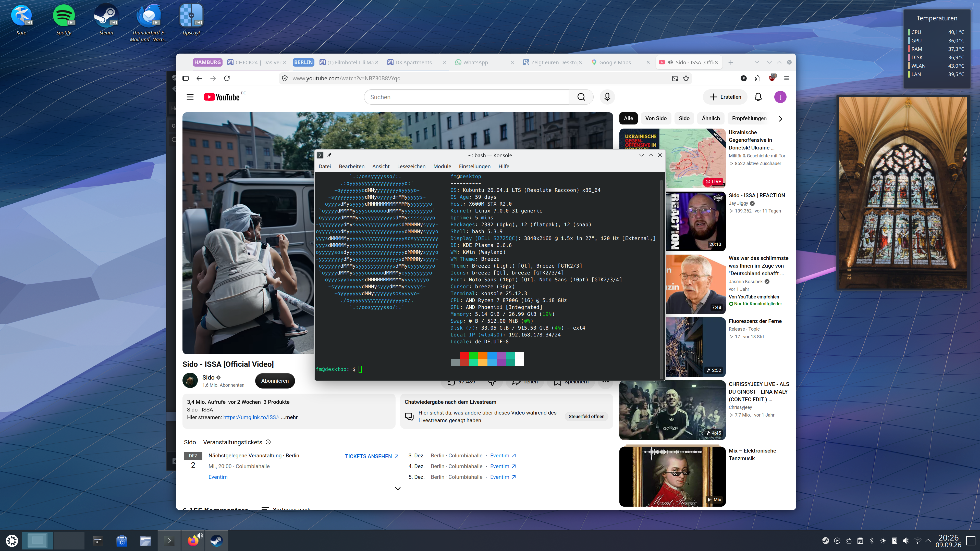Click the tracking protection shield icon
The height and width of the screenshot is (551, 980).
tap(285, 78)
